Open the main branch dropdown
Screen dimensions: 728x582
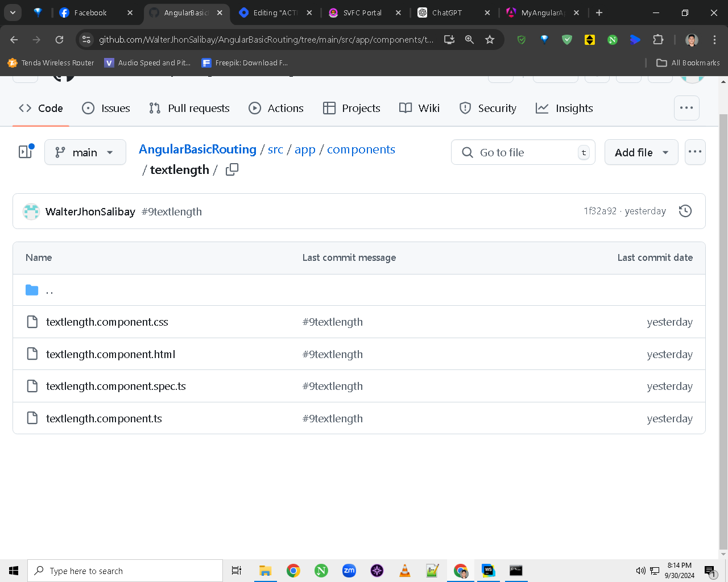pos(85,152)
